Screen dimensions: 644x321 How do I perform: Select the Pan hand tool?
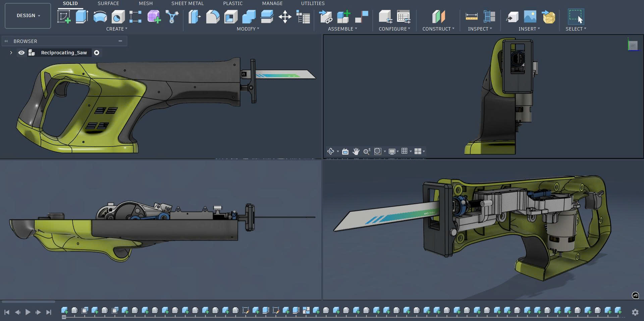coord(356,151)
